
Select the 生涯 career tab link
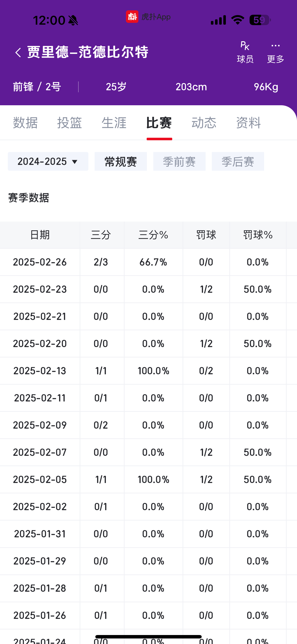click(114, 123)
